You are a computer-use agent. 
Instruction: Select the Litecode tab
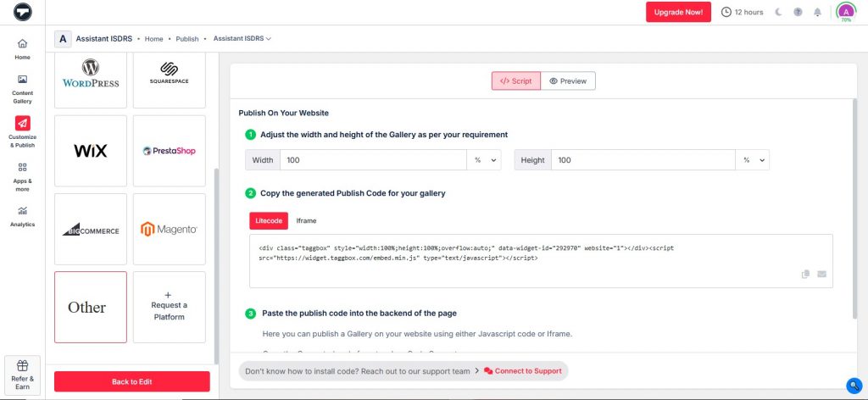[269, 220]
